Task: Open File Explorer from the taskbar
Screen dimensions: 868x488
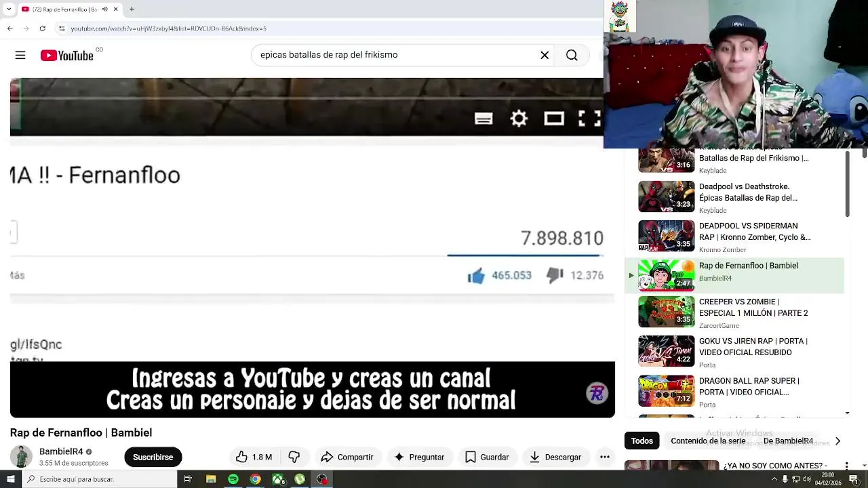Action: 211,479
